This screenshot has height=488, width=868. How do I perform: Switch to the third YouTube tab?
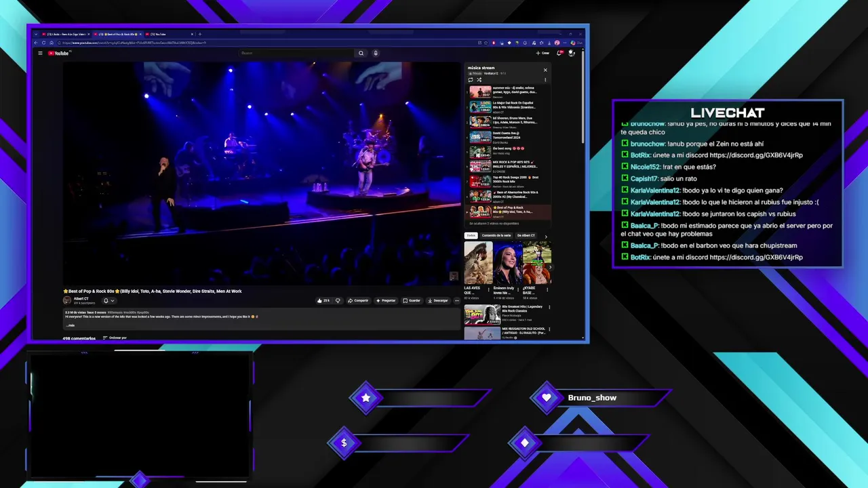tap(168, 34)
